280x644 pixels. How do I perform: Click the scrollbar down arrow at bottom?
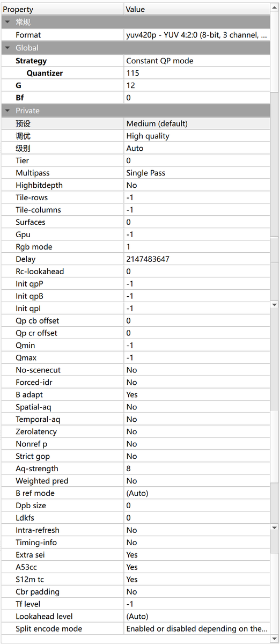coord(275,638)
